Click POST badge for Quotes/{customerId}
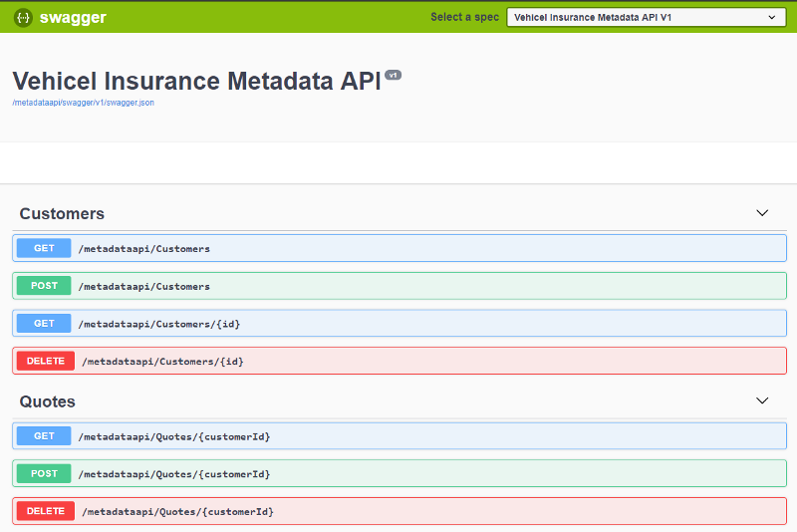 [x=44, y=473]
